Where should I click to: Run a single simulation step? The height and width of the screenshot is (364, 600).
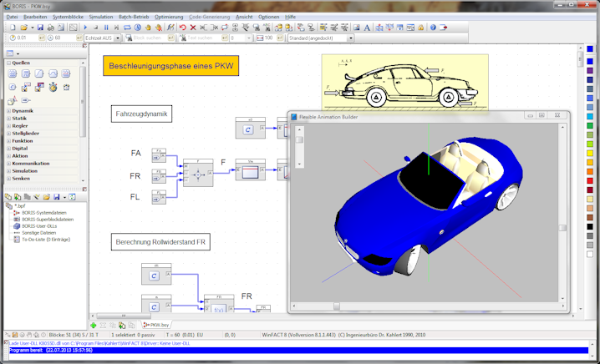click(x=117, y=28)
